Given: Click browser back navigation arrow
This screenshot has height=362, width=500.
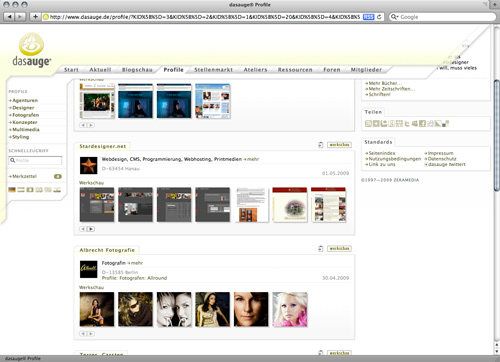Looking at the screenshot, I should click(9, 17).
